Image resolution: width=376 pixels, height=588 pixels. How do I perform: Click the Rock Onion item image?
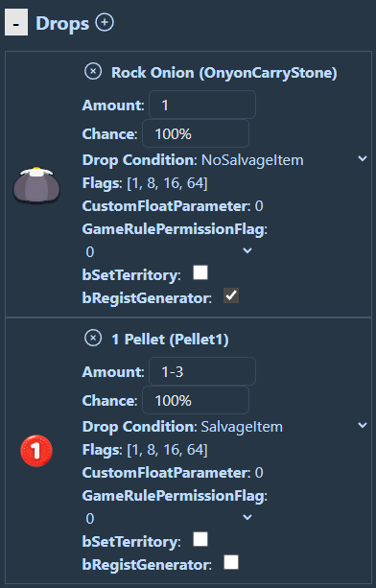click(36, 185)
